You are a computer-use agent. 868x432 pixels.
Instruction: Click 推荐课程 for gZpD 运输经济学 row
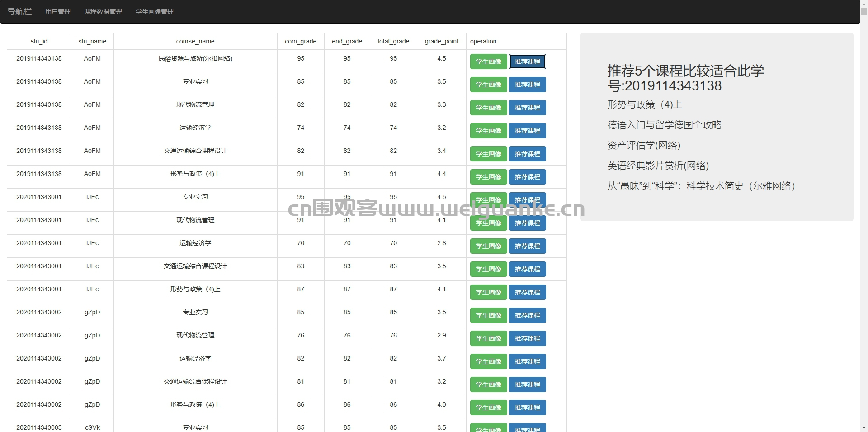(528, 361)
